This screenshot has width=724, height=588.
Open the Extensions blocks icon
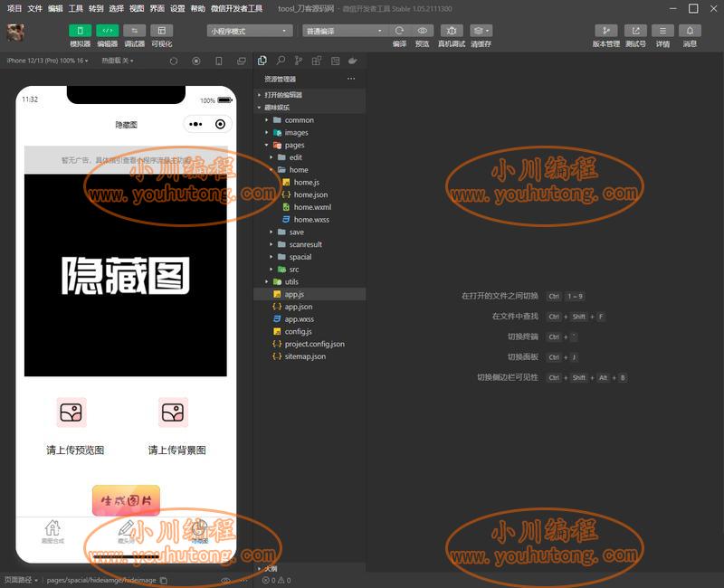click(x=317, y=61)
